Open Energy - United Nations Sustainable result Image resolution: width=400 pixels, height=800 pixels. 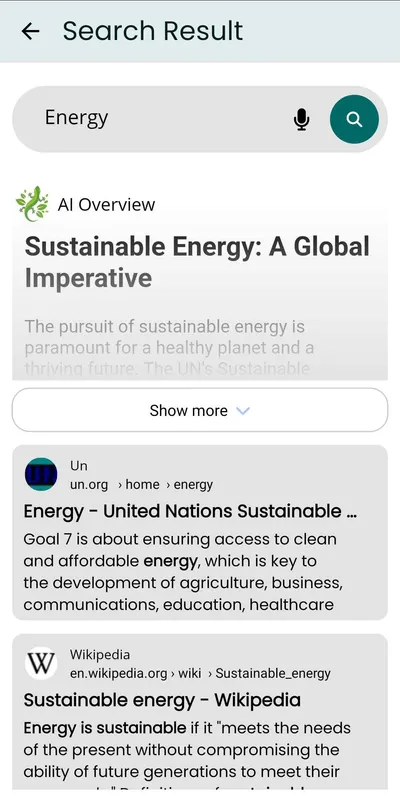(x=190, y=511)
